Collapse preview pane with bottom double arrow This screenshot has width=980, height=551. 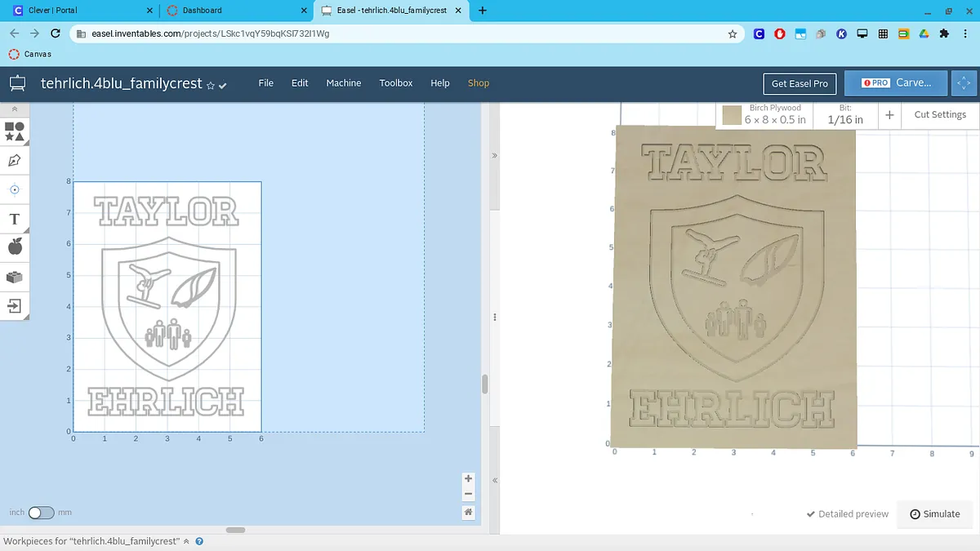(x=494, y=482)
